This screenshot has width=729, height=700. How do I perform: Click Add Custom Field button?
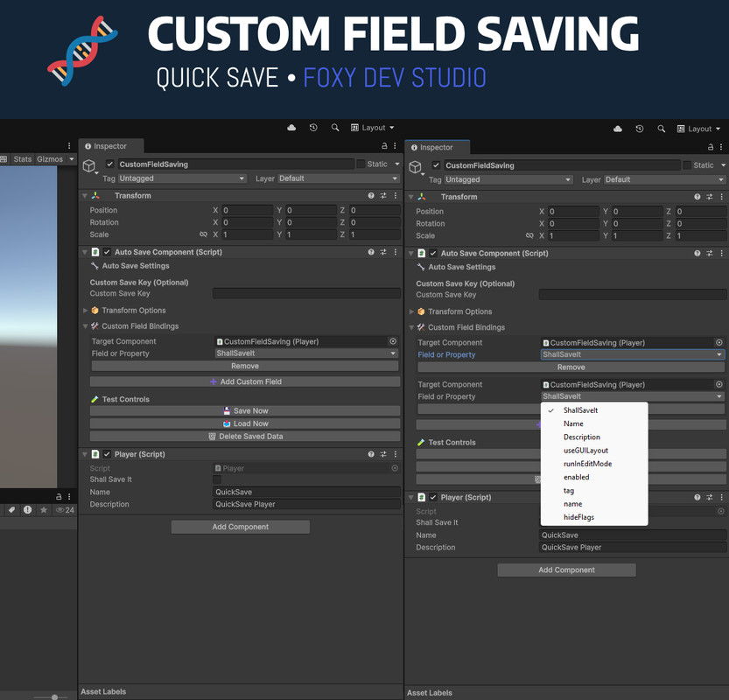pyautogui.click(x=245, y=381)
